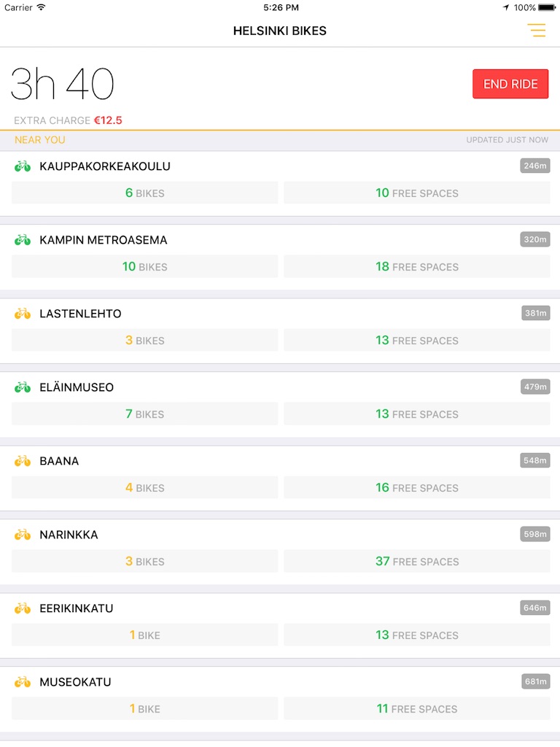
Task: Click the Baana yellow bike icon
Action: tap(23, 461)
